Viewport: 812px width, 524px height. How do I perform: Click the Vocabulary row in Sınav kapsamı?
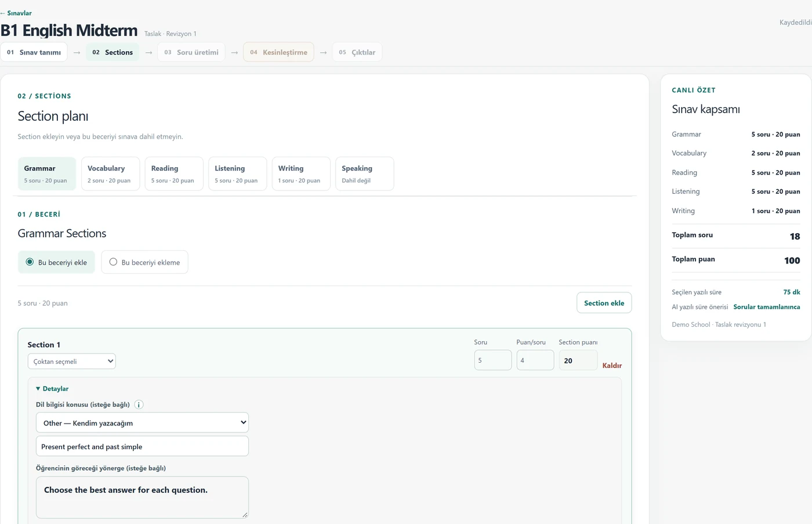coord(736,153)
